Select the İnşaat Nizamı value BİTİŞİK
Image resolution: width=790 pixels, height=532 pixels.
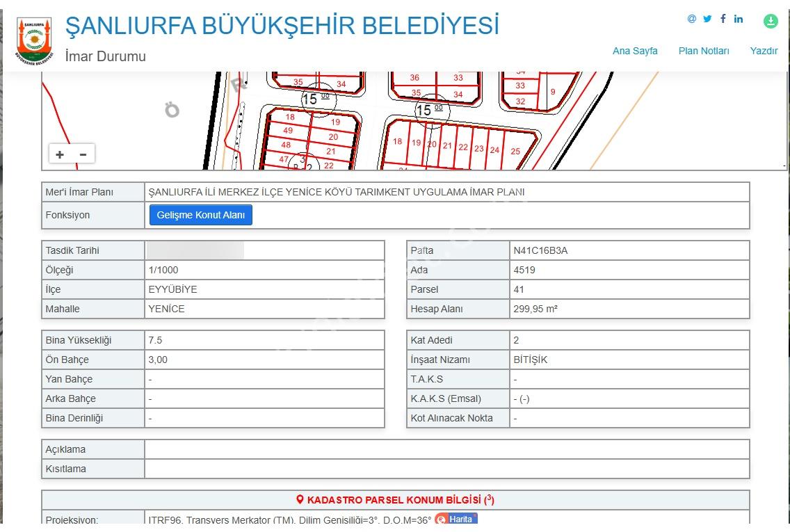[x=530, y=360]
